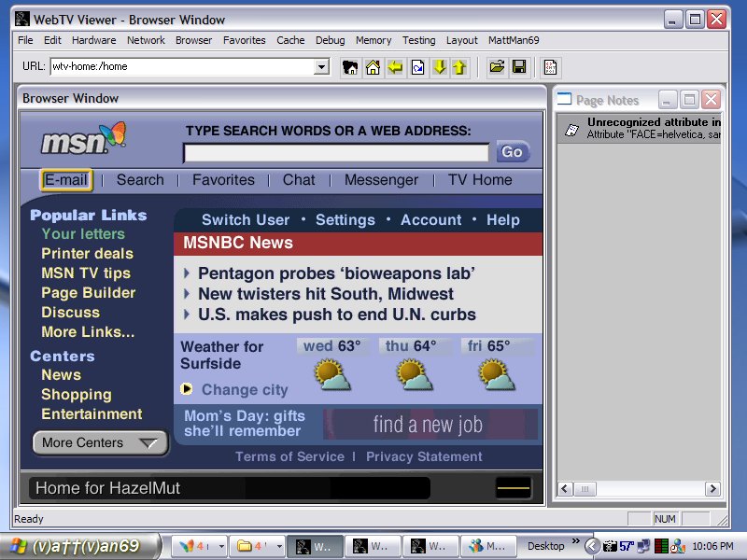
Task: Open the Page Builder link
Action: (88, 292)
